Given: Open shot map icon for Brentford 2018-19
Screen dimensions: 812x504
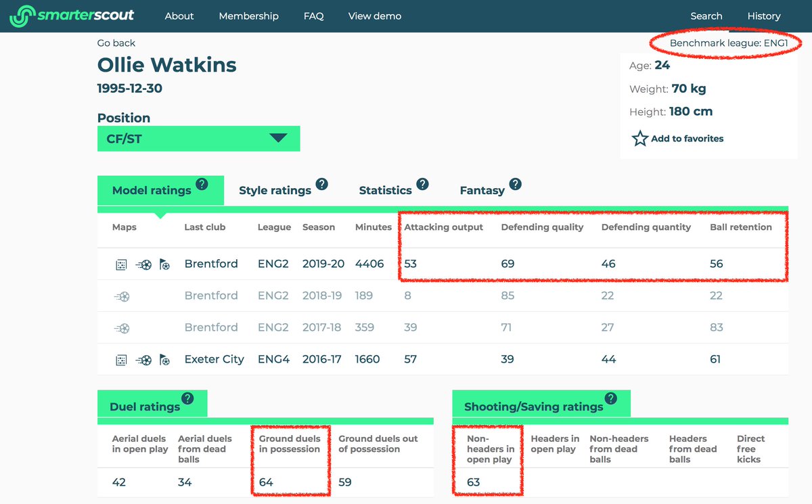Looking at the screenshot, I should 122,296.
